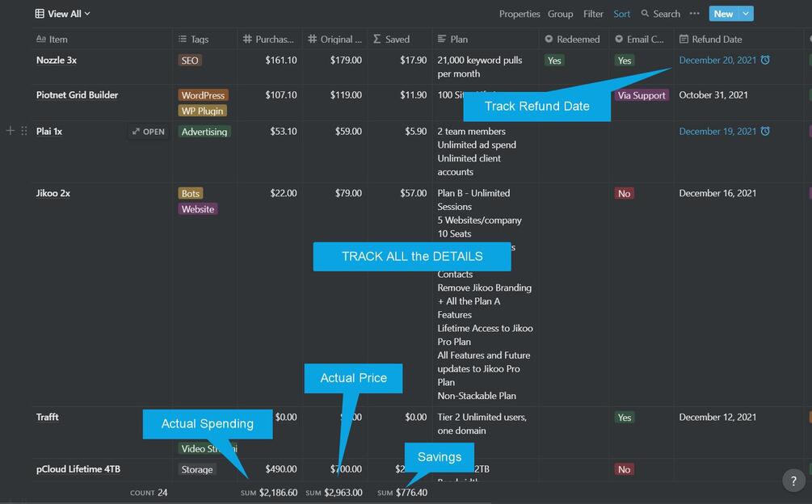Click the SUM $2,186.60 footer calculation
Screen dimensions: 812x504
269,493
